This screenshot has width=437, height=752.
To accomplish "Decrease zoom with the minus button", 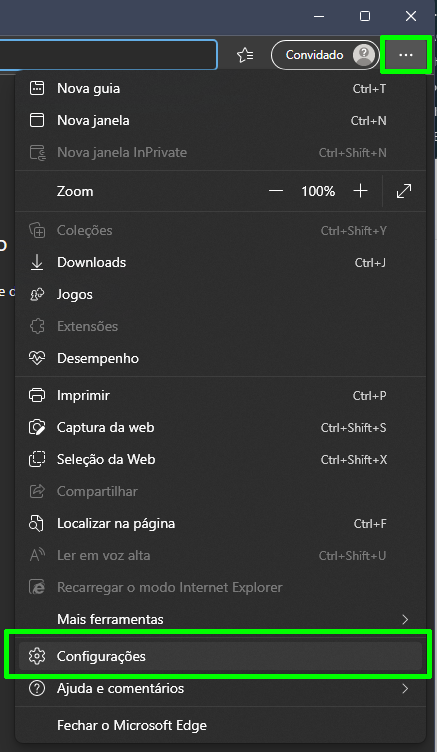I will (x=276, y=191).
